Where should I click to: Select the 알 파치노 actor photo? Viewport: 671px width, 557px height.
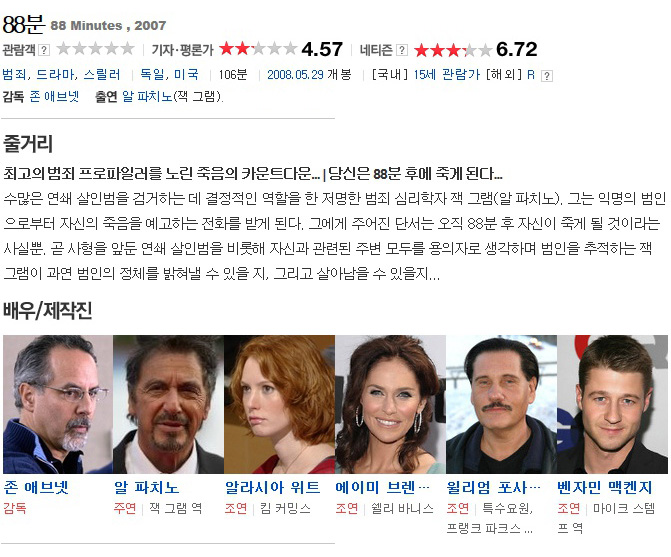169,404
